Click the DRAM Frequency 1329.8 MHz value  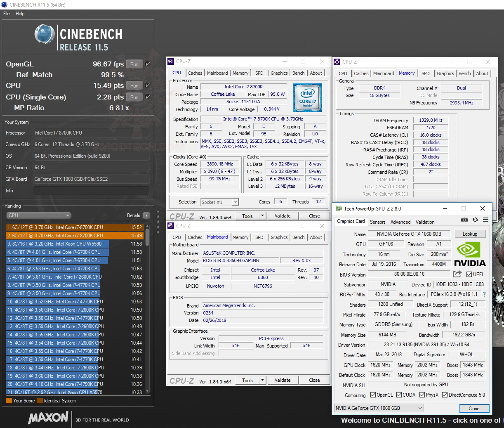tap(431, 120)
